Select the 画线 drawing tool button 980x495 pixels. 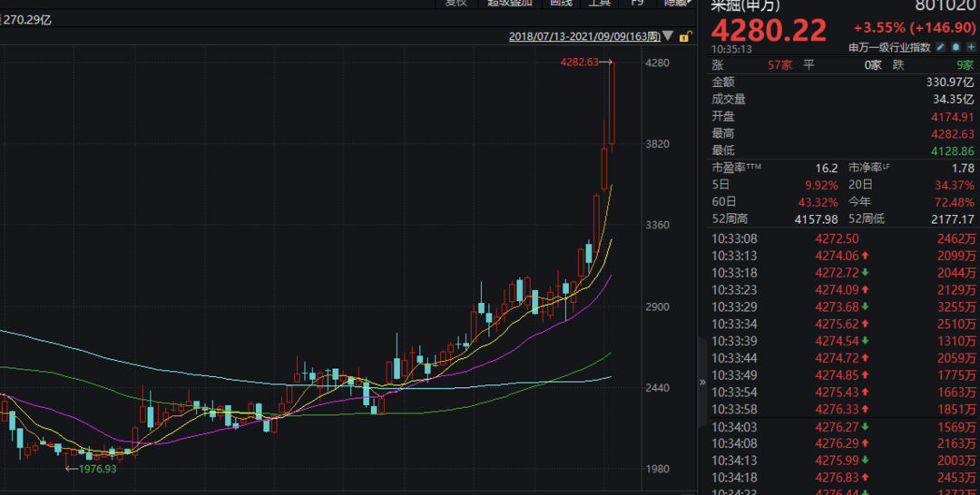(561, 4)
